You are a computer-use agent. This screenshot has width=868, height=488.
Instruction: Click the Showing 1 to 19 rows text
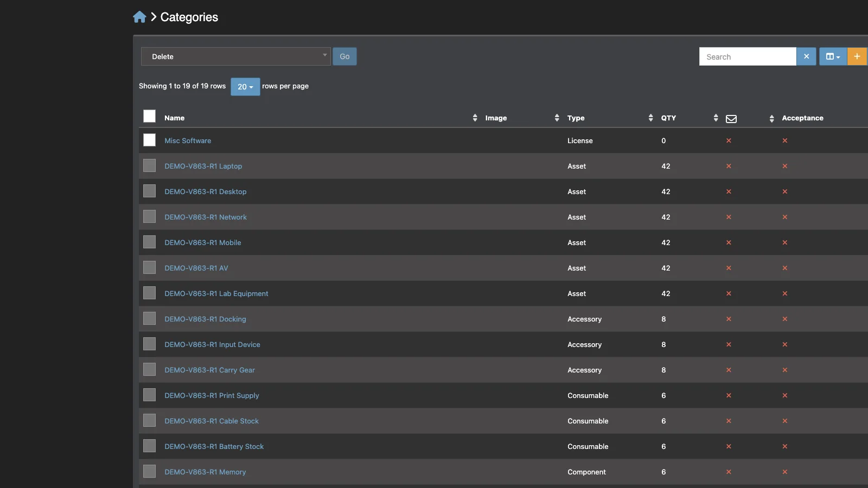(182, 86)
